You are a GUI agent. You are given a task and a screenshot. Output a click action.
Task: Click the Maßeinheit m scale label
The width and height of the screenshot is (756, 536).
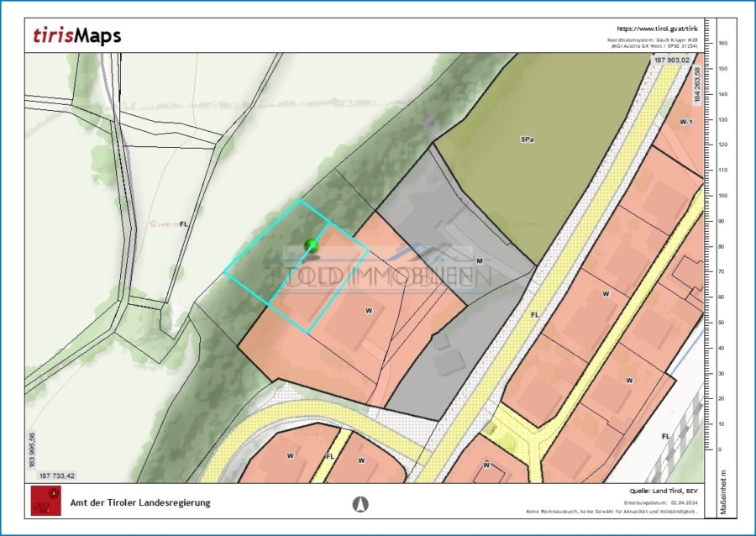(x=724, y=491)
